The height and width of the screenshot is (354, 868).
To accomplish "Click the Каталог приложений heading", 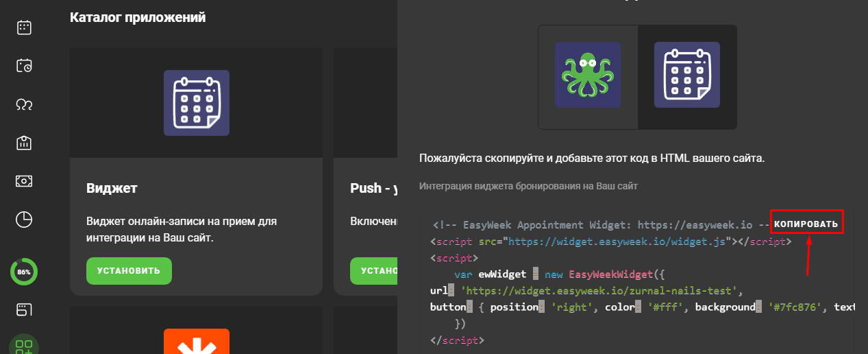I will click(x=138, y=17).
